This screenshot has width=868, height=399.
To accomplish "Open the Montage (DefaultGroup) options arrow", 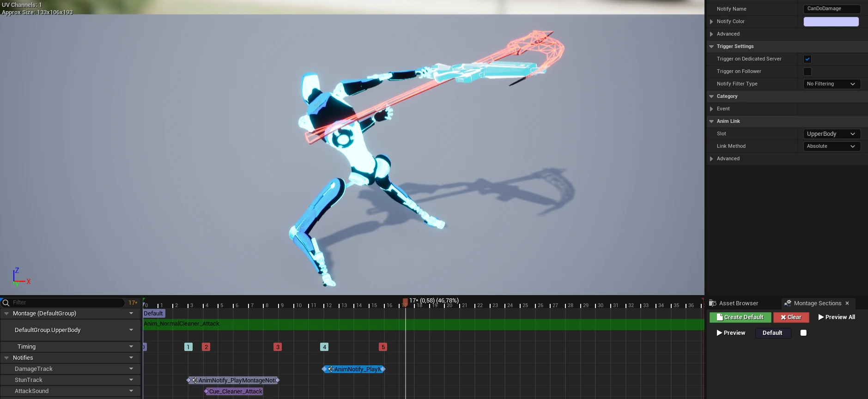I will [131, 314].
